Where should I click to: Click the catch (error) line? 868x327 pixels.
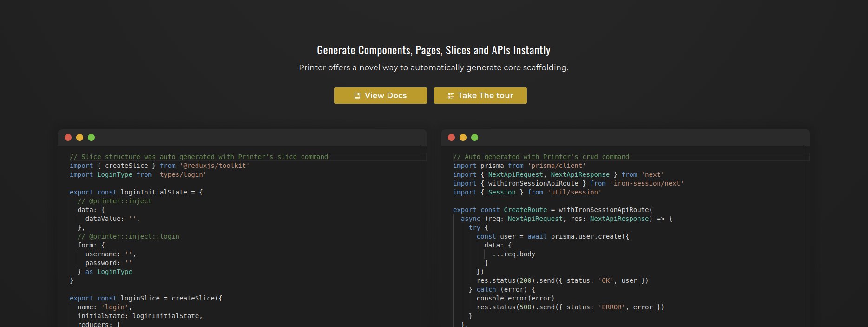coord(502,289)
